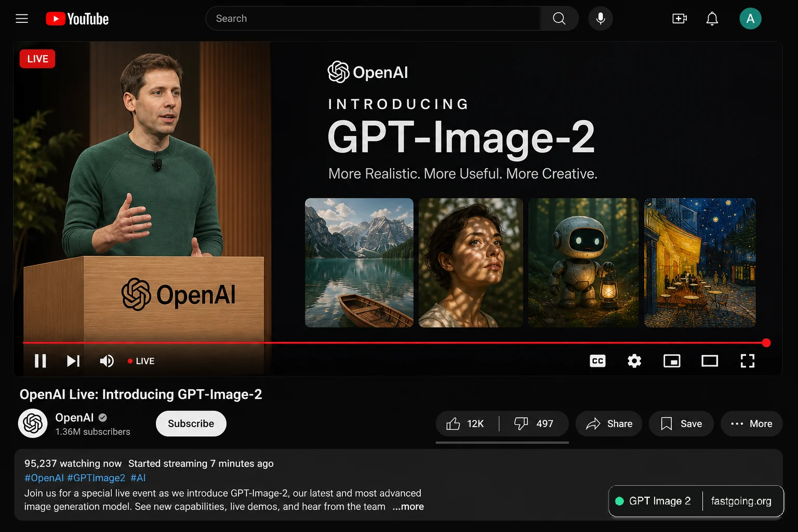This screenshot has height=532, width=798.
Task: Open the OpenAI channel avatar
Action: (x=33, y=423)
